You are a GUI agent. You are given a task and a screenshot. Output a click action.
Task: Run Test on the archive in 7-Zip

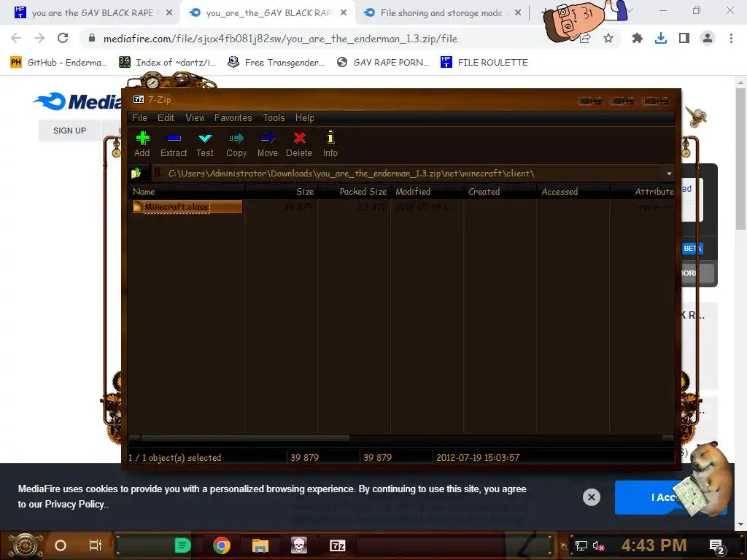[205, 144]
